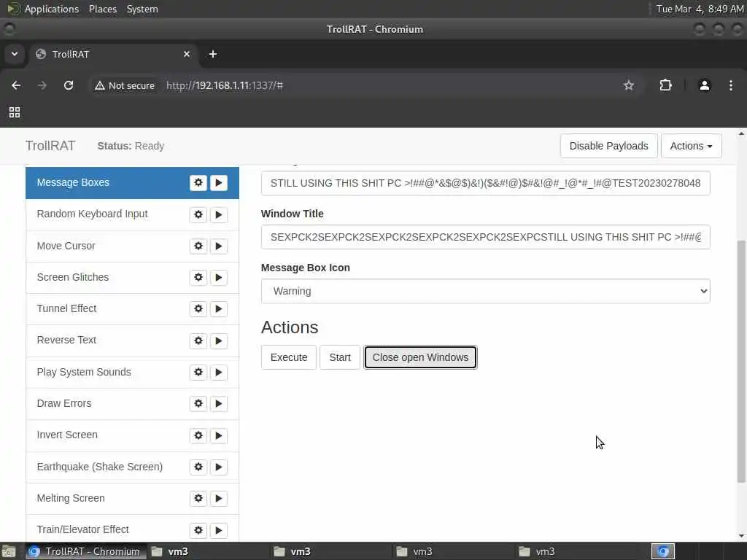Run Move Cursor play icon
The image size is (747, 560).
[219, 246]
